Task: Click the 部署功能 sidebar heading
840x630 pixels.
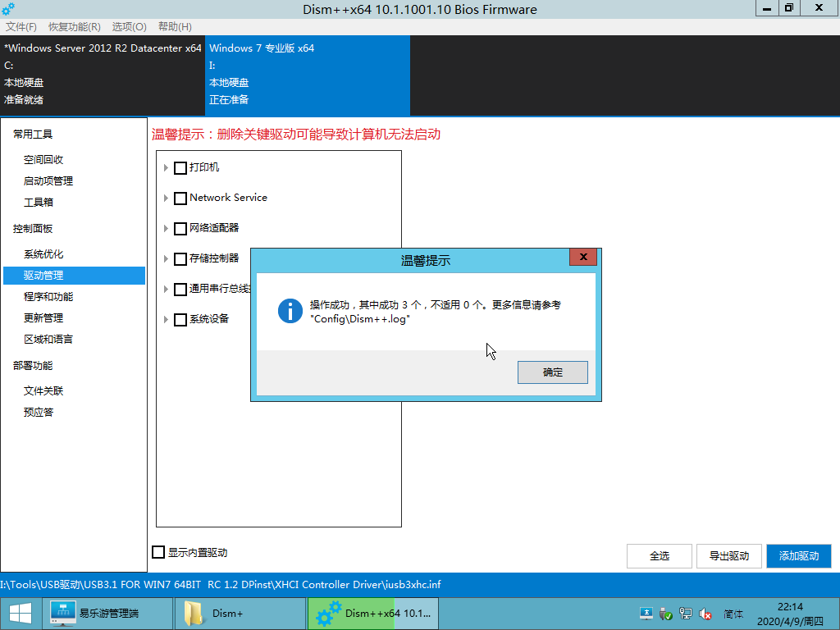Action: 33,366
